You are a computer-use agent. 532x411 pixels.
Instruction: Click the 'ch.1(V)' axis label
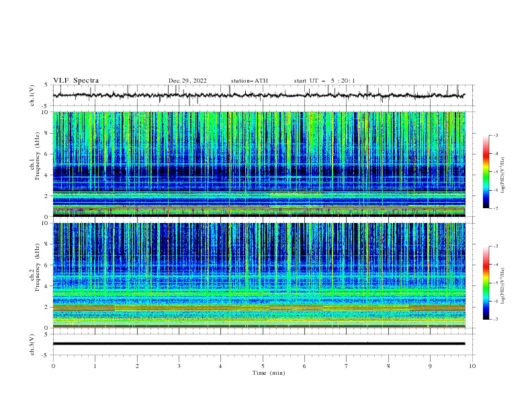[x=32, y=95]
